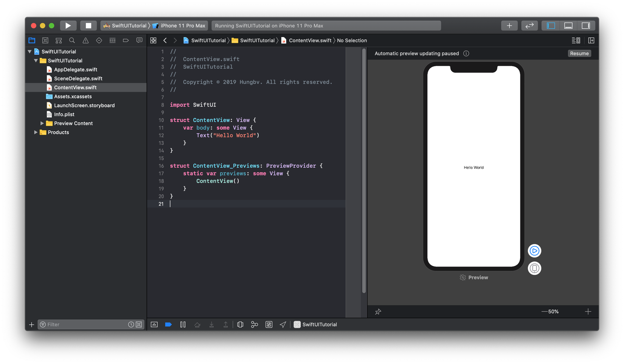The width and height of the screenshot is (624, 364).
Task: Toggle the Navigator panel visibility
Action: coord(551,26)
